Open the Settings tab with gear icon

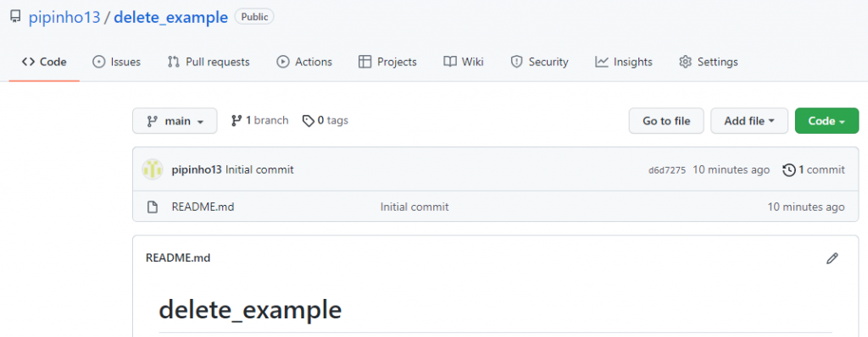pyautogui.click(x=709, y=62)
